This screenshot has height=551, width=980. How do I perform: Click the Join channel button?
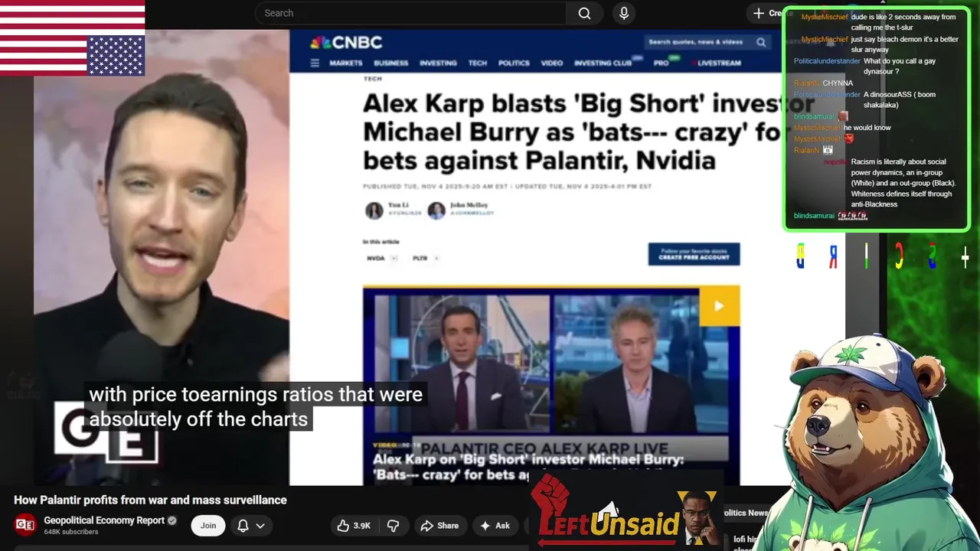tap(208, 526)
